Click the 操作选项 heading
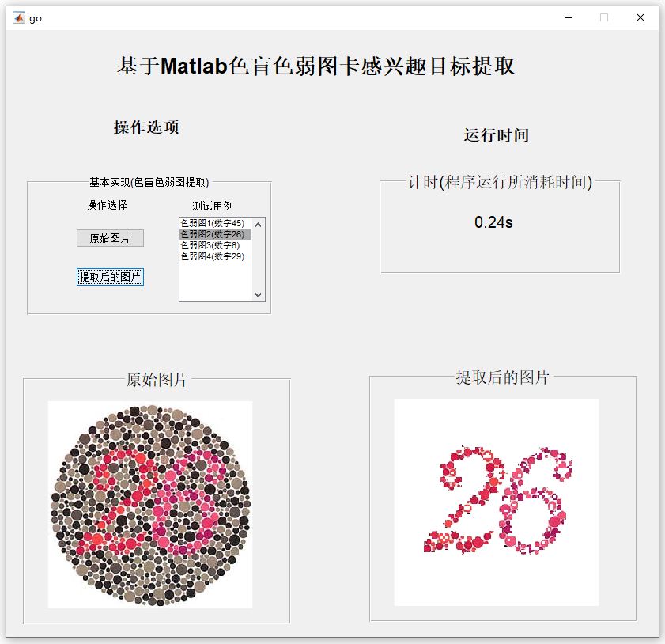 tap(146, 127)
